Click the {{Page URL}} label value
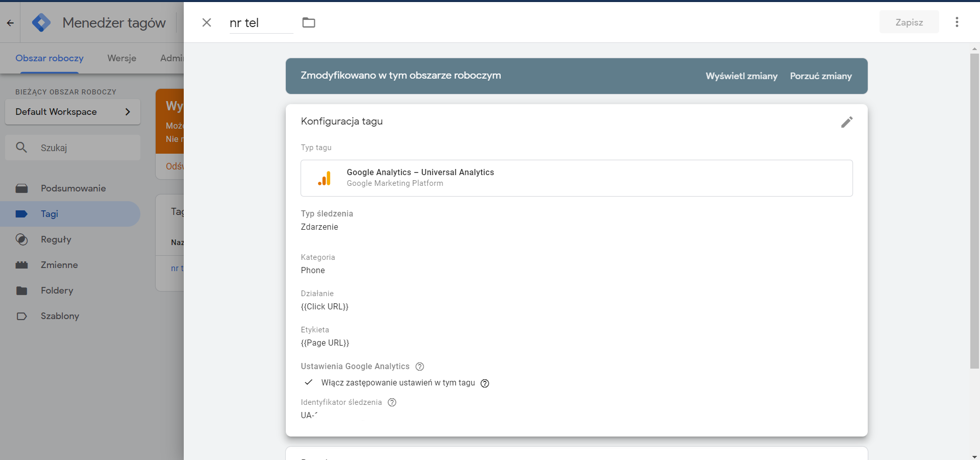The width and height of the screenshot is (980, 460). [325, 343]
